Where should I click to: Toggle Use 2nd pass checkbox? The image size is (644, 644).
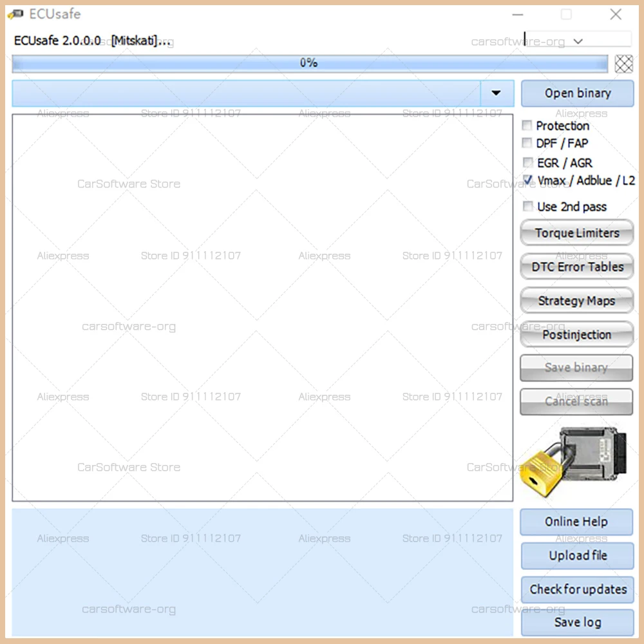click(528, 206)
